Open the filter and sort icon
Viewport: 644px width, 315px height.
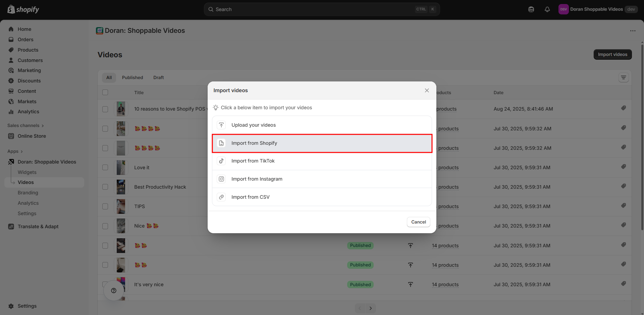624,78
